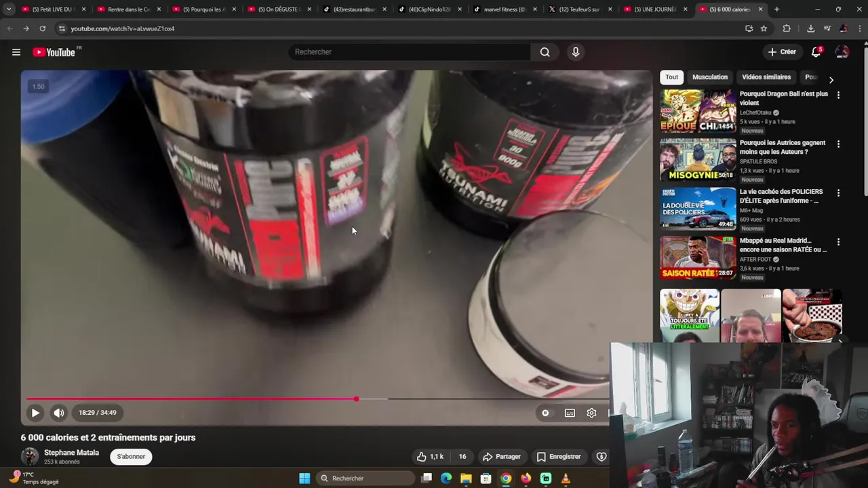Viewport: 868px width, 488px height.
Task: Open options for Pourquoi Dragon Ball video
Action: 838,95
